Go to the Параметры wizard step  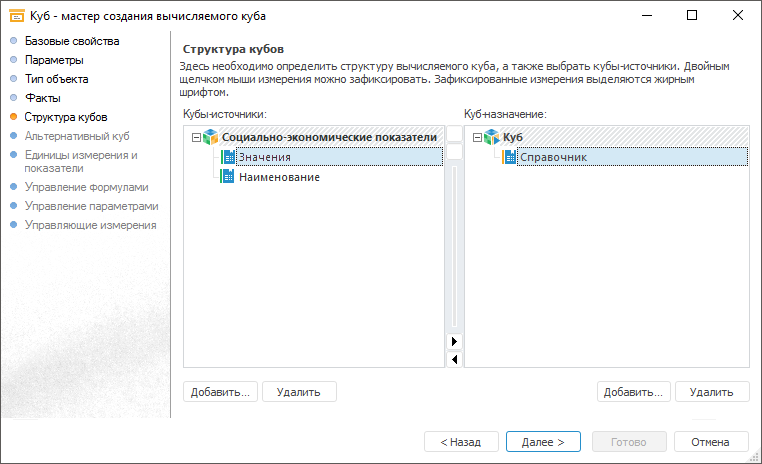coord(54,60)
